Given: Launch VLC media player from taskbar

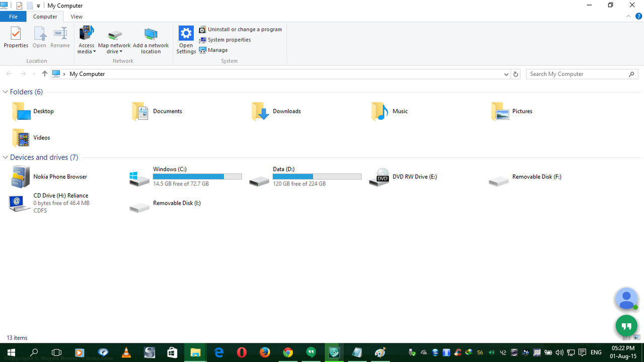Looking at the screenshot, I should (126, 352).
